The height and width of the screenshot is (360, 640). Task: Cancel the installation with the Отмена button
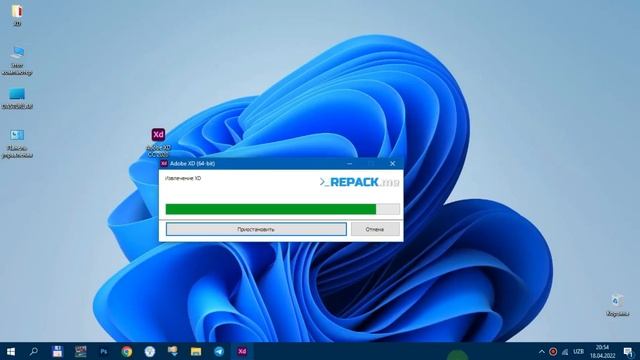tap(375, 229)
